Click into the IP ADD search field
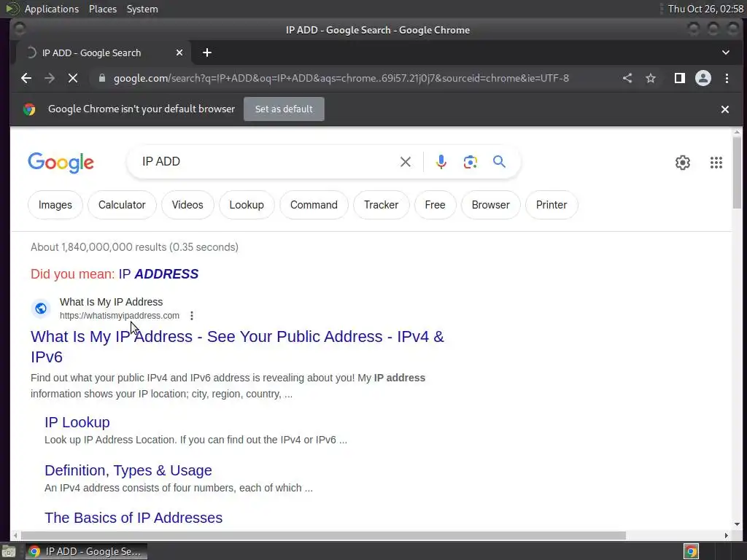Screen dimensions: 747x560 267,162
